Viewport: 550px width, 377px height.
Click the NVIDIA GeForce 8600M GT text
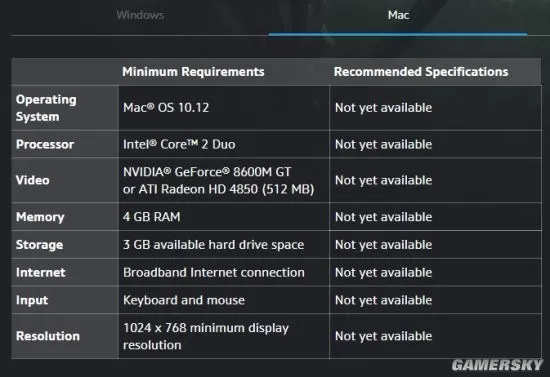click(207, 172)
